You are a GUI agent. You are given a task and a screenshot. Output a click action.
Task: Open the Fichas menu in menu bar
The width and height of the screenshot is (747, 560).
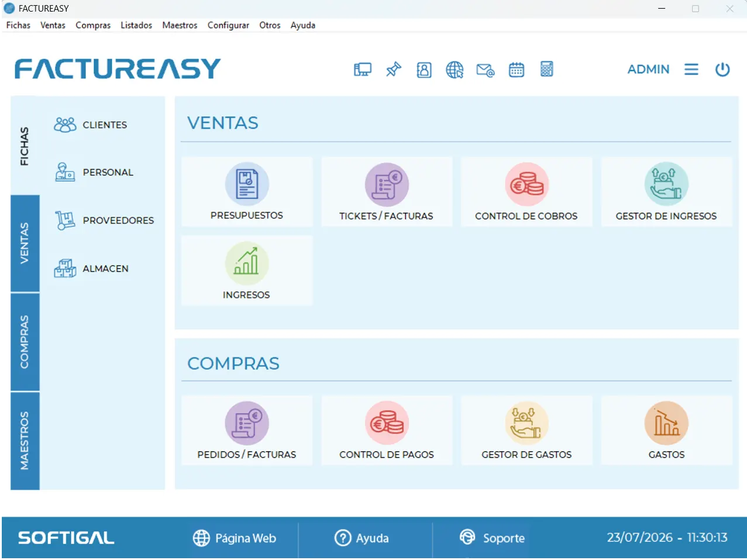point(18,25)
